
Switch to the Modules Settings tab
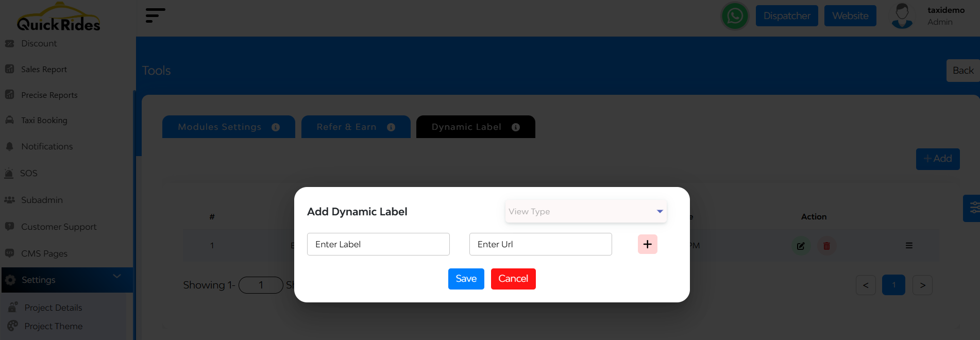coord(220,127)
